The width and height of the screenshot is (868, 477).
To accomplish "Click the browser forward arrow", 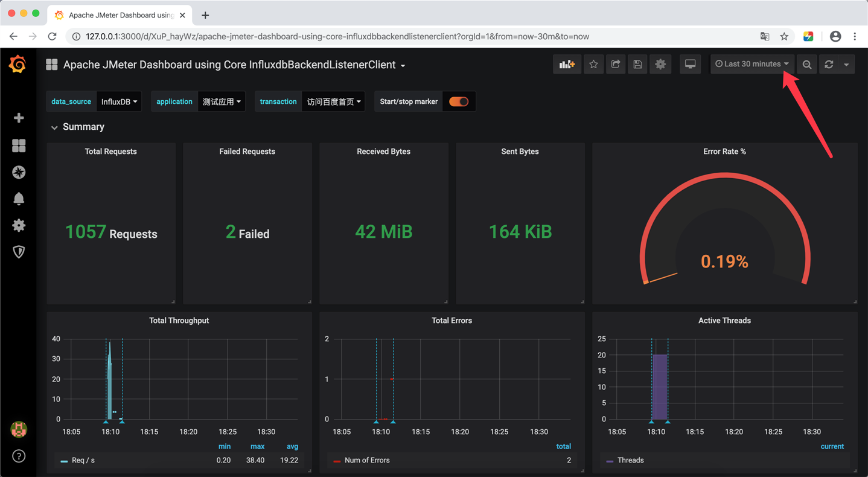I will point(33,36).
